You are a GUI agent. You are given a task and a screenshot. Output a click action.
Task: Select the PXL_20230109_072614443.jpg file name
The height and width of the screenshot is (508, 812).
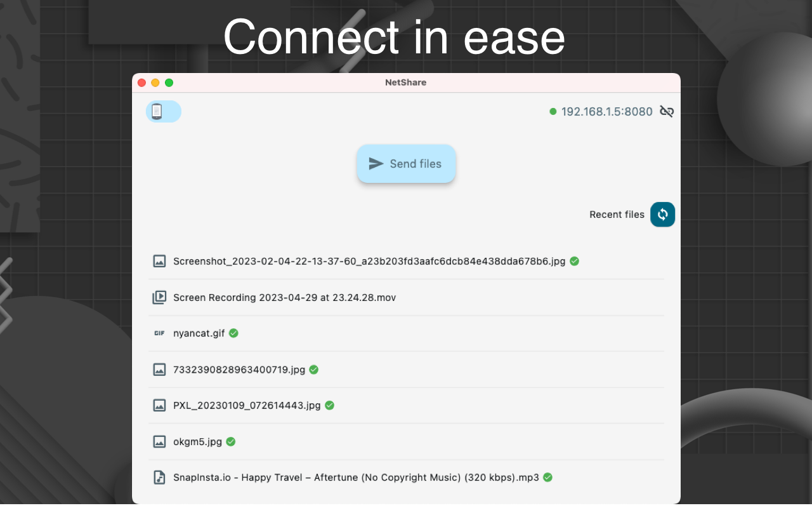[x=247, y=406]
